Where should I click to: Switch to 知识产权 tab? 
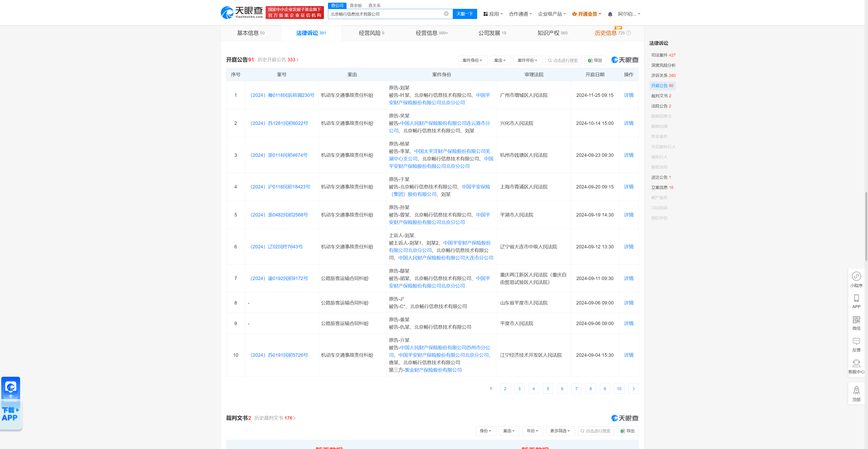click(x=552, y=33)
